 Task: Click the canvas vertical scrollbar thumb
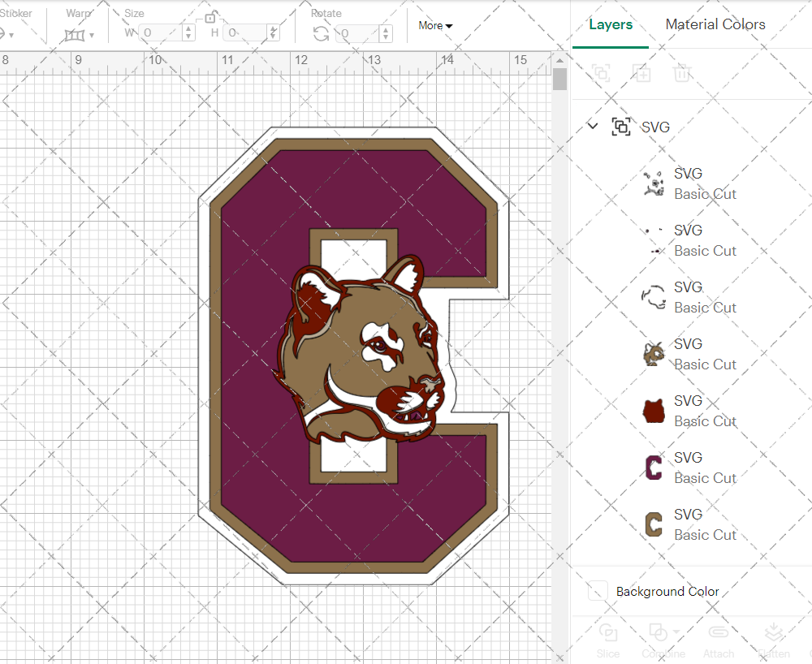click(559, 80)
